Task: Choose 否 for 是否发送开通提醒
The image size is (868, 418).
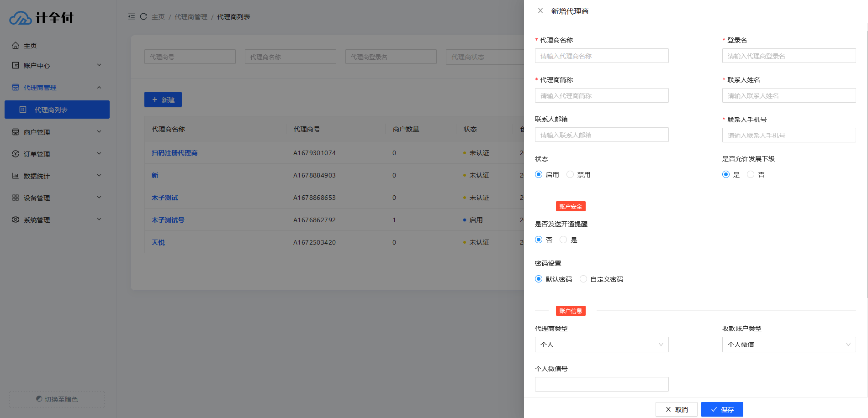Action: [x=539, y=240]
